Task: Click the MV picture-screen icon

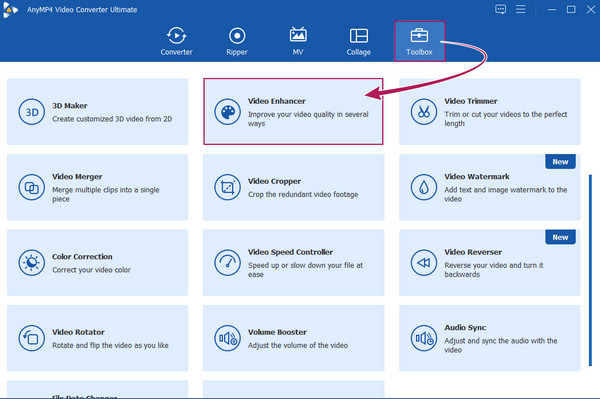Action: coord(298,35)
